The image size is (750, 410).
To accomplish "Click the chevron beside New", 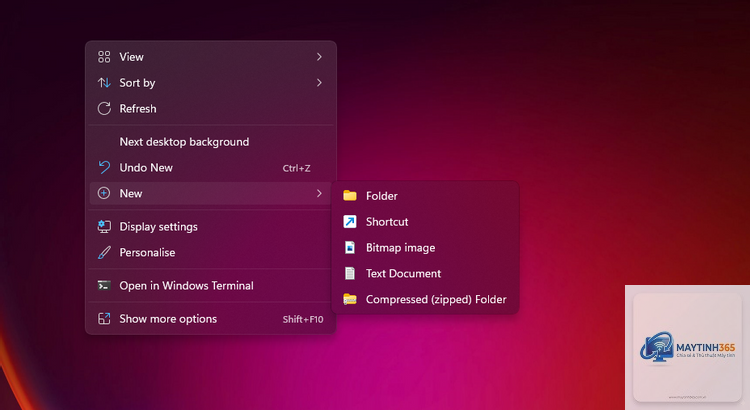I will coord(319,193).
